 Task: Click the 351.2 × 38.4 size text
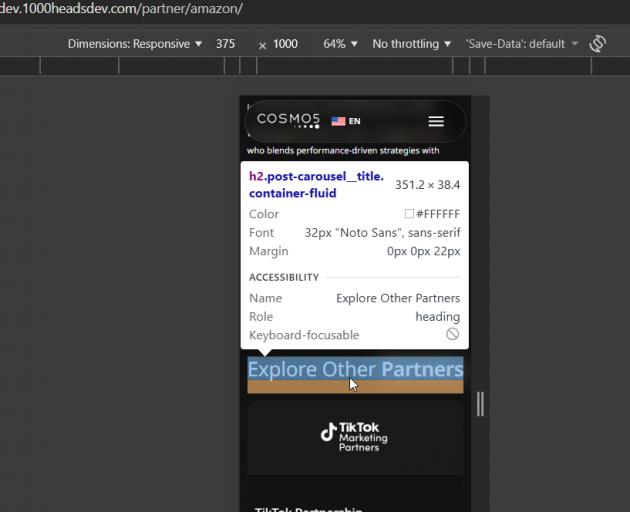coord(428,184)
